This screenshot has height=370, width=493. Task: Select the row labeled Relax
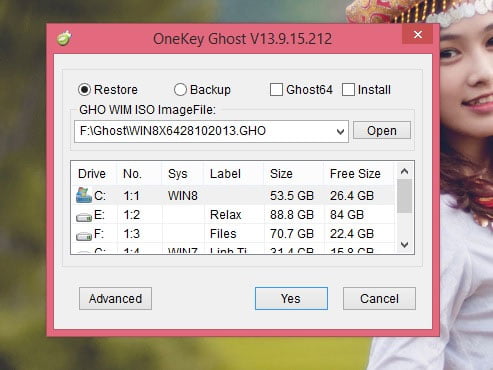tap(233, 215)
